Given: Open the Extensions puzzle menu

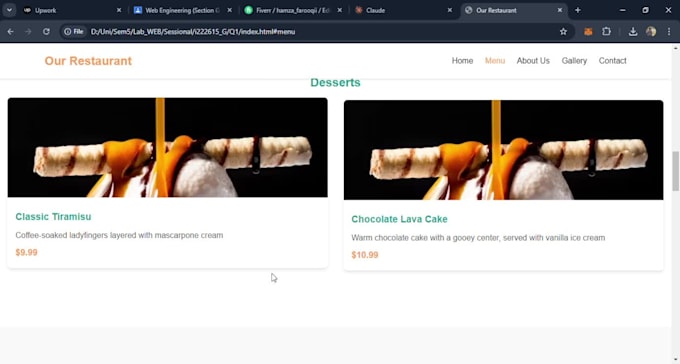Looking at the screenshot, I should [x=606, y=32].
